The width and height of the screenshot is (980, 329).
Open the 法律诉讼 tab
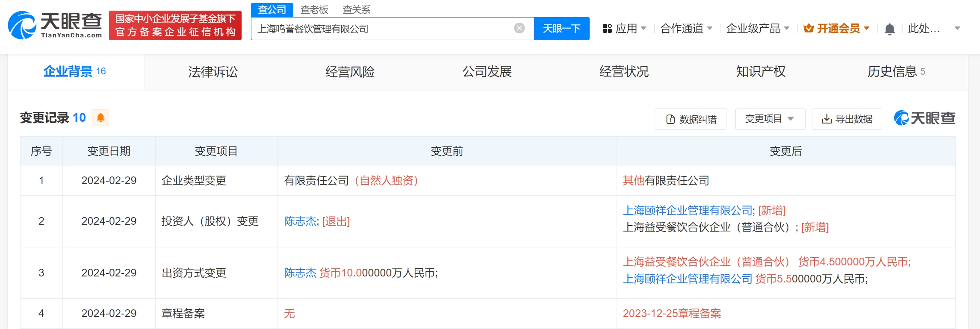[213, 71]
